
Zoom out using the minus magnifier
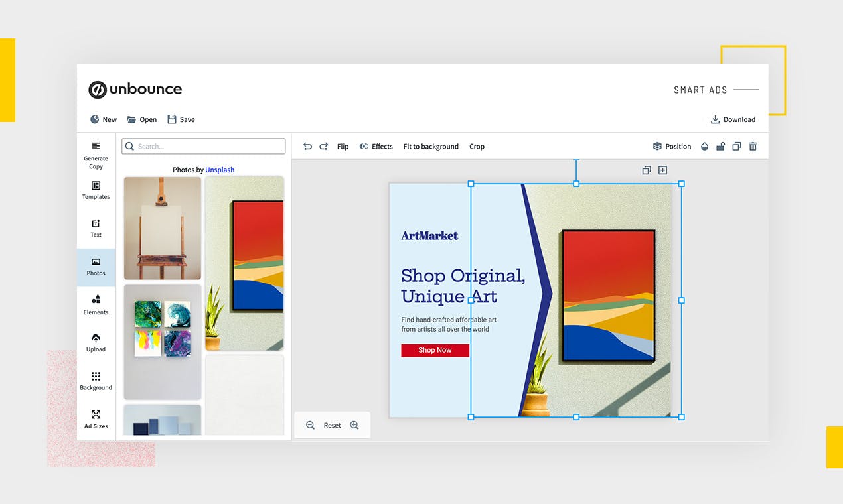[x=310, y=426]
